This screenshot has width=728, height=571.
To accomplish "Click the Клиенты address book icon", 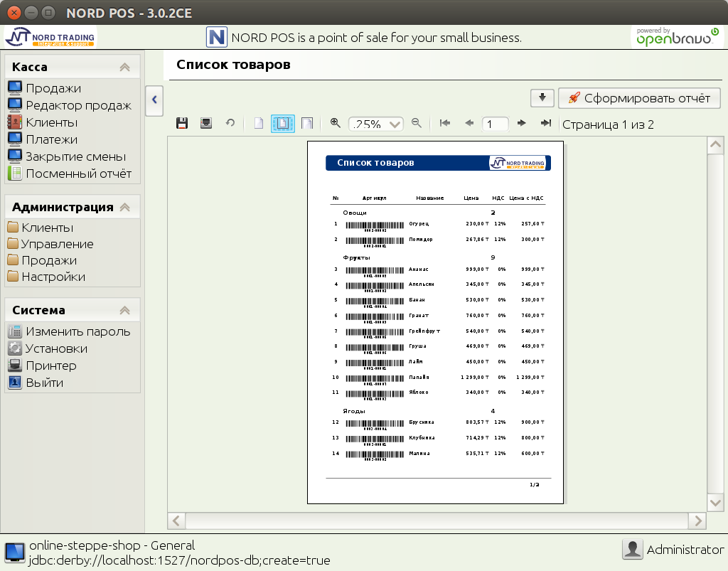I will pos(15,122).
